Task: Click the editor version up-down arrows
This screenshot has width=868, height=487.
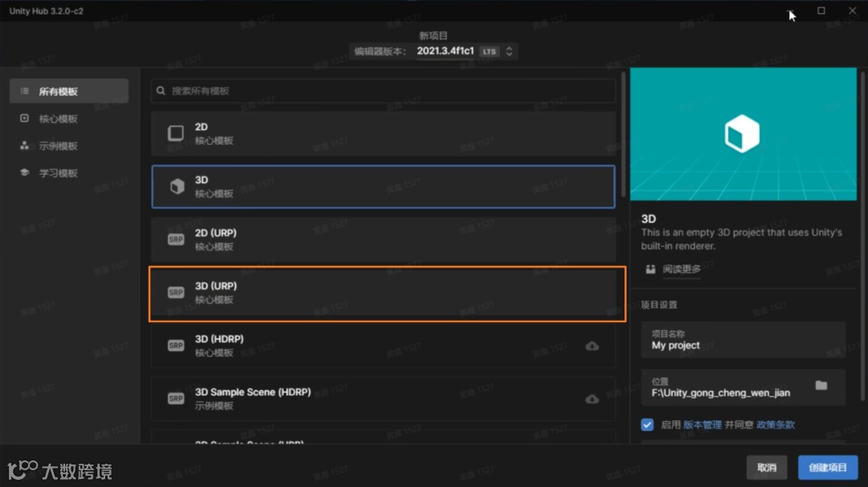Action: pyautogui.click(x=510, y=51)
